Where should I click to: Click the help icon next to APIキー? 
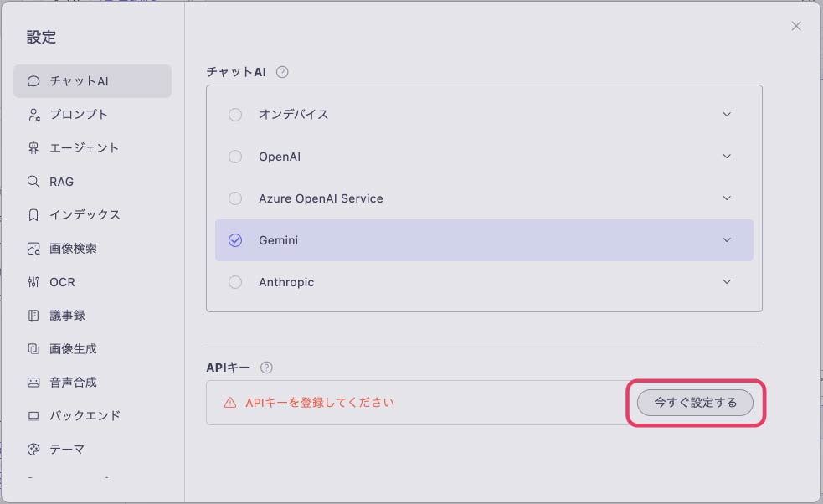266,368
